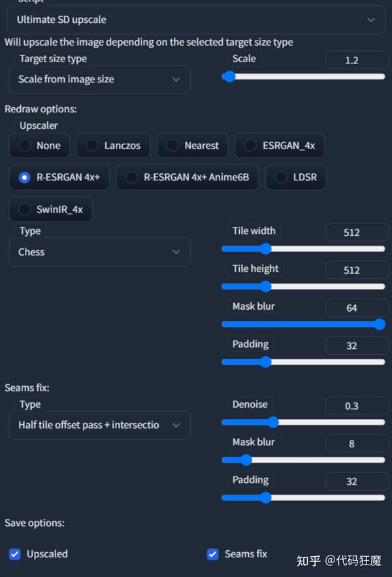Viewport: 392px width, 577px height.
Task: Expand the Target size type dropdown
Action: (100, 80)
